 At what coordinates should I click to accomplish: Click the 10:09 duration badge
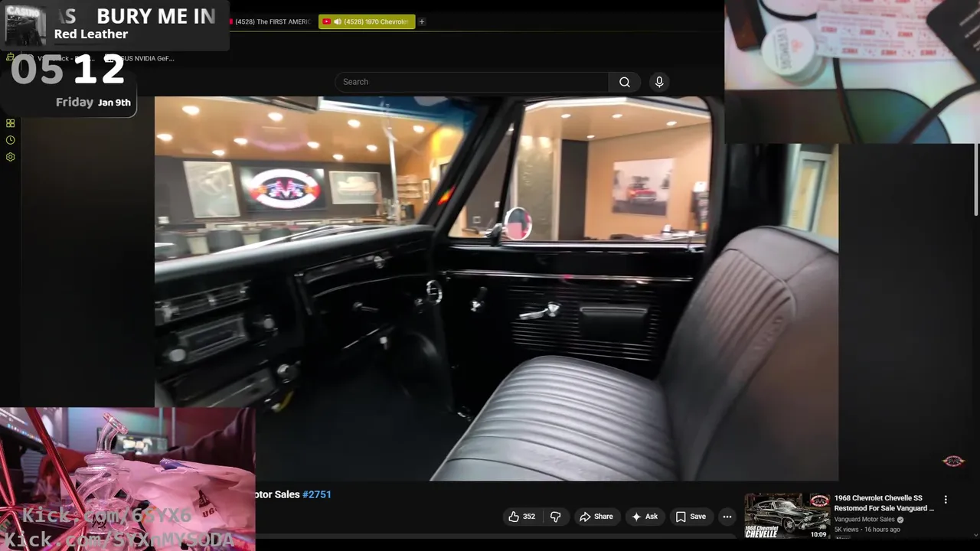coord(818,534)
